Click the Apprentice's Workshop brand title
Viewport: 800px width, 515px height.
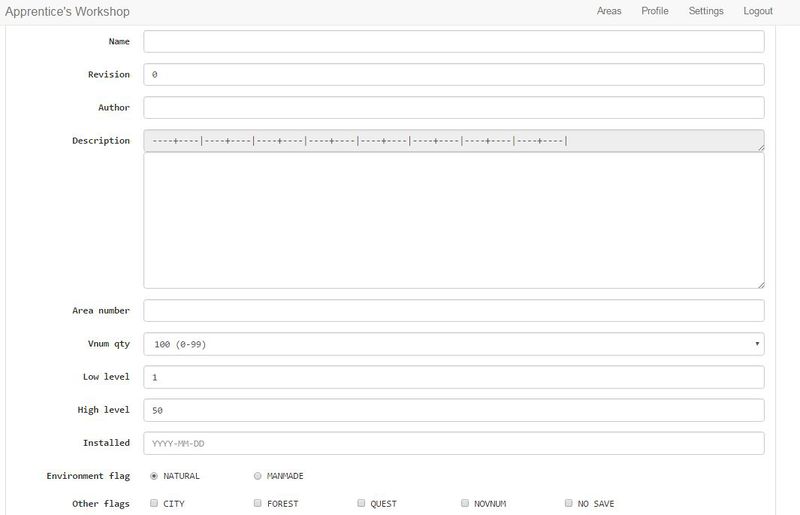pyautogui.click(x=68, y=12)
